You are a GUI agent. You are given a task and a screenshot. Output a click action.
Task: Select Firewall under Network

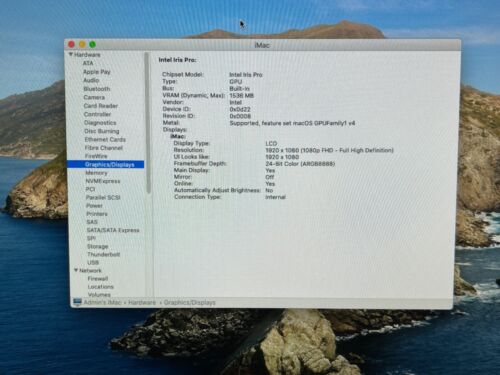coord(98,278)
